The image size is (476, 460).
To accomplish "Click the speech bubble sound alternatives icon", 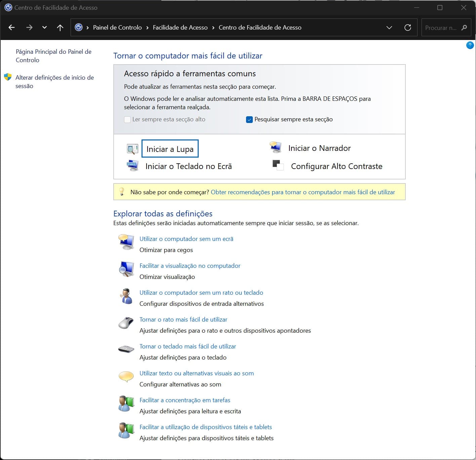I will 126,376.
